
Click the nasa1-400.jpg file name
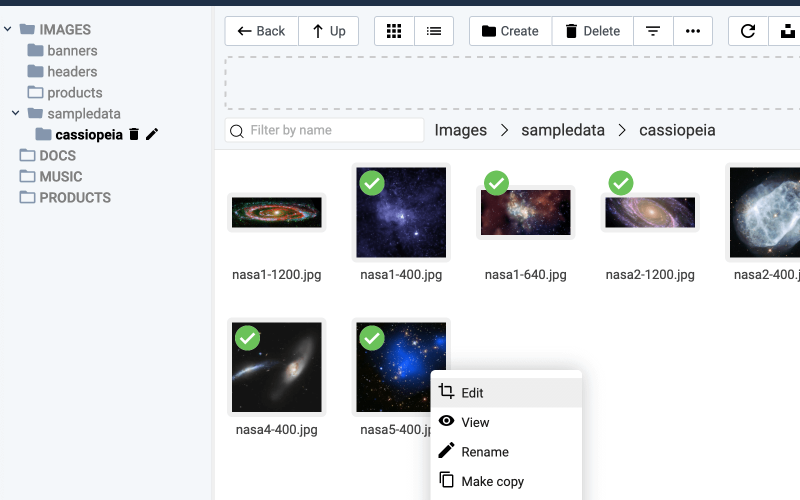pyautogui.click(x=401, y=274)
